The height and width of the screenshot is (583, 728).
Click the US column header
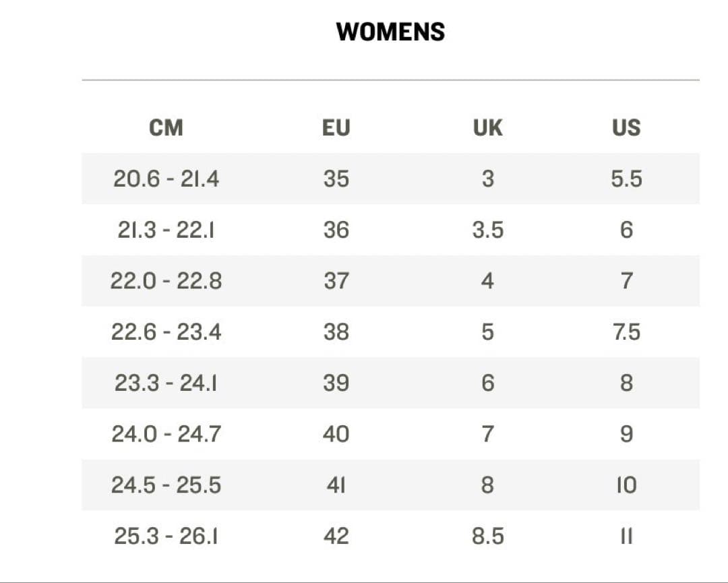(x=626, y=127)
